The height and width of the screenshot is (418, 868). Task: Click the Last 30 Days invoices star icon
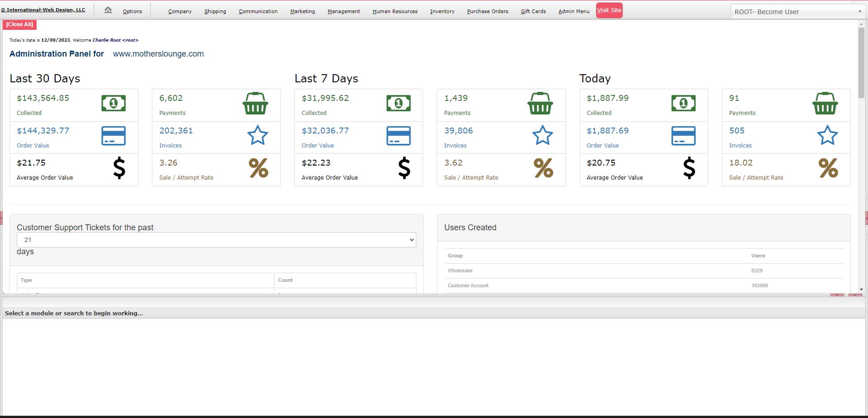coord(258,135)
